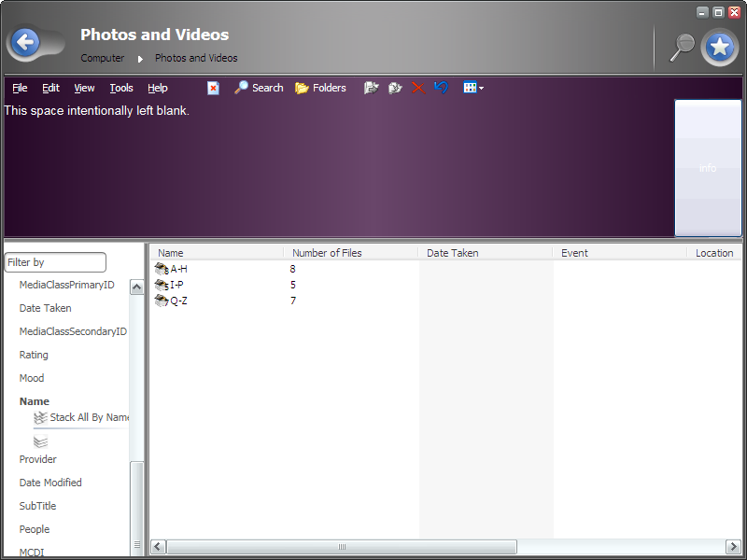The image size is (747, 560).
Task: Click the horizontal scroll left arrow
Action: click(x=158, y=547)
